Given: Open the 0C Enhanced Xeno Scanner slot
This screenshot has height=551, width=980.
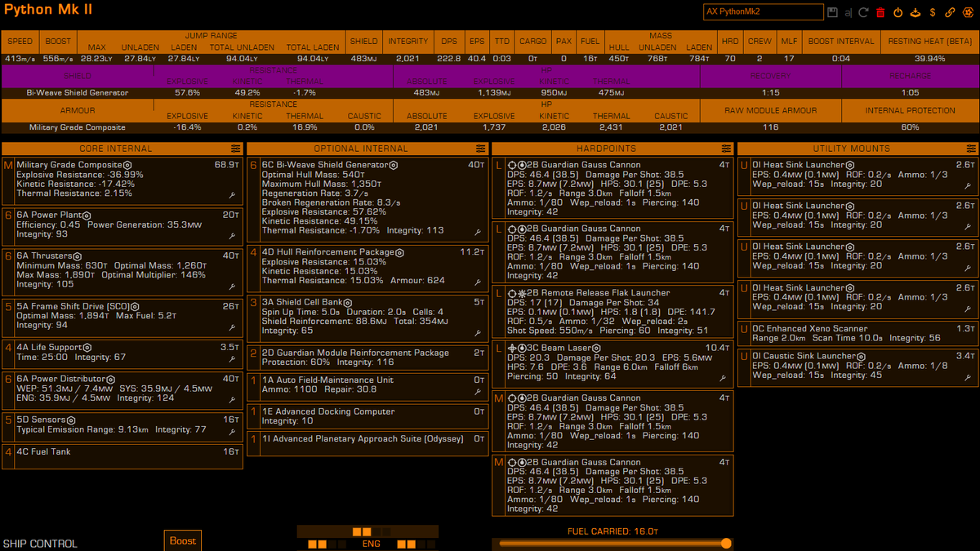Looking at the screenshot, I should [857, 333].
